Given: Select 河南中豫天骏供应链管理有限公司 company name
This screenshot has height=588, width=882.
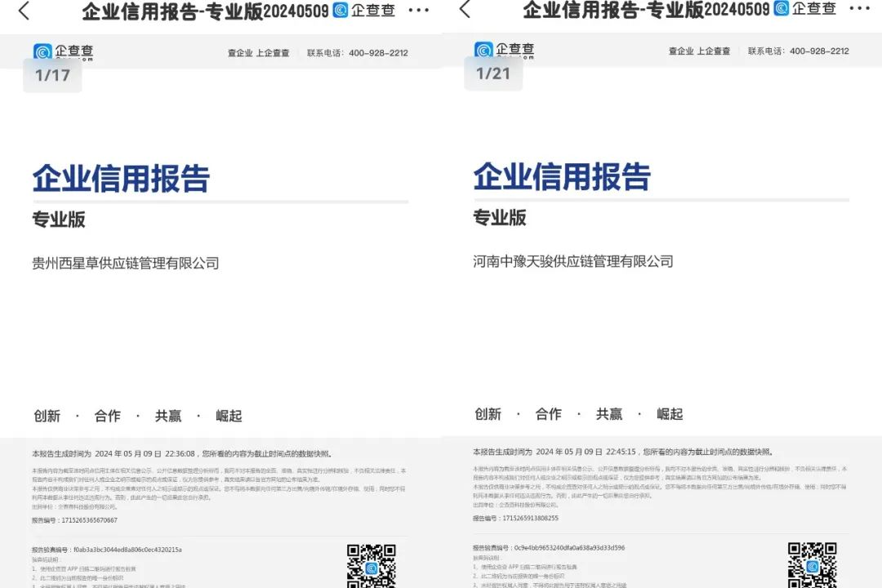Looking at the screenshot, I should point(573,261).
